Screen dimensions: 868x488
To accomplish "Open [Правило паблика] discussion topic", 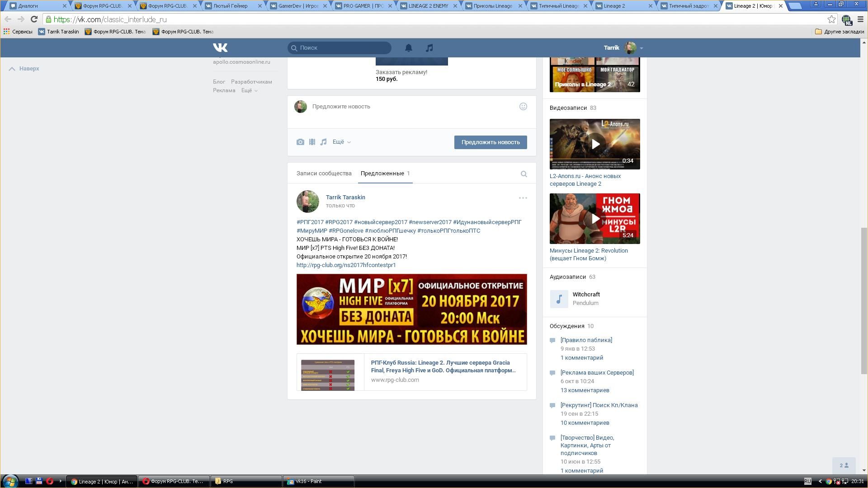I will coord(586,340).
